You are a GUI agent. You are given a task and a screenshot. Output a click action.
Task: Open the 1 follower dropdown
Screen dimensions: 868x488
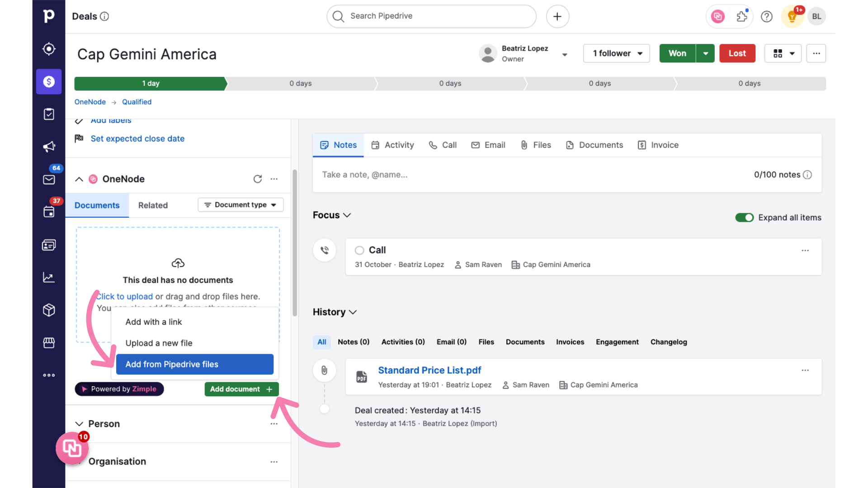click(616, 53)
